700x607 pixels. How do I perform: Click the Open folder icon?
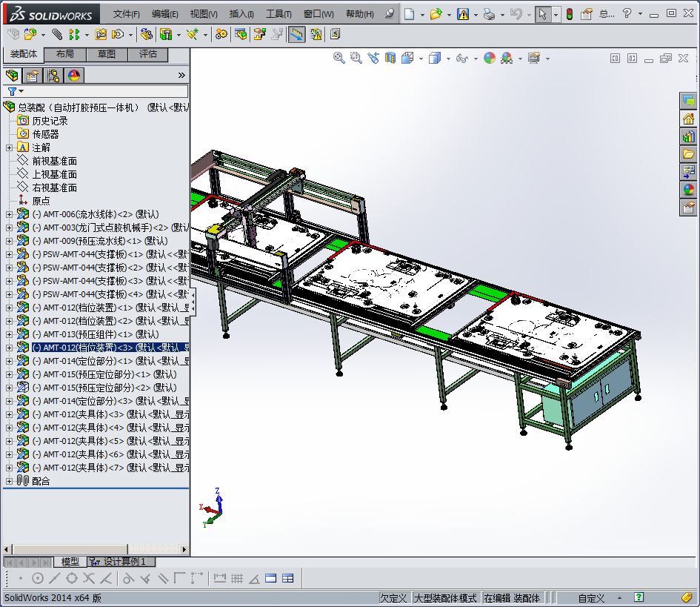(436, 14)
